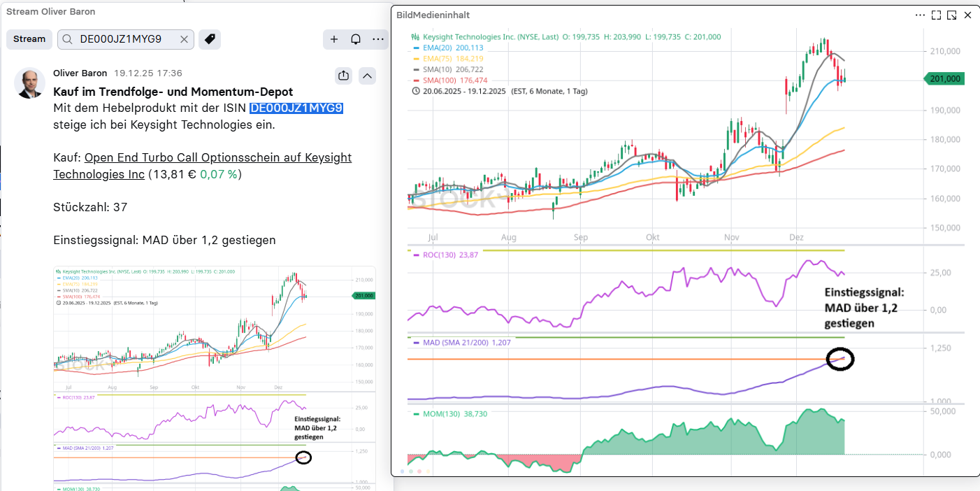Open the stream's three-dot more menu
The image size is (980, 491).
click(x=378, y=40)
